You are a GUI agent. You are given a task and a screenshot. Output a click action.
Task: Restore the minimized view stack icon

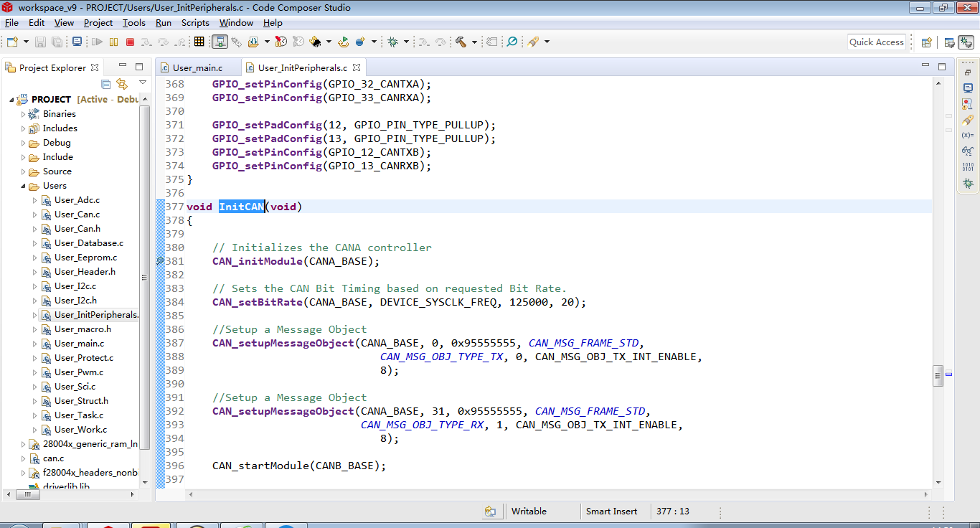point(968,72)
